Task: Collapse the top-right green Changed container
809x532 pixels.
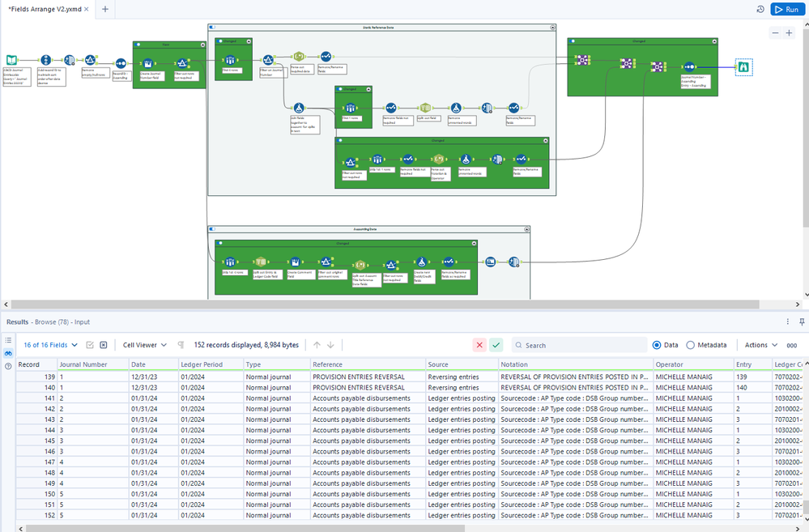Action: point(714,41)
